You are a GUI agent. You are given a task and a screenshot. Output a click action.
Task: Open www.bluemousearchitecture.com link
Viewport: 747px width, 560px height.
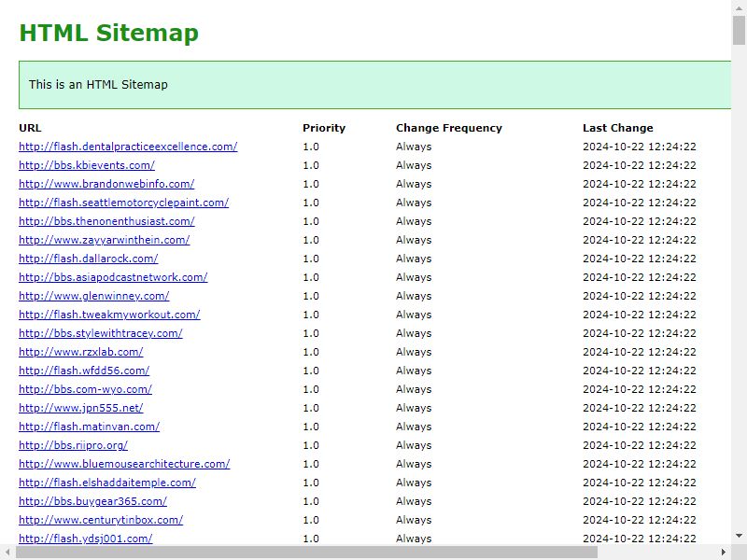click(124, 464)
